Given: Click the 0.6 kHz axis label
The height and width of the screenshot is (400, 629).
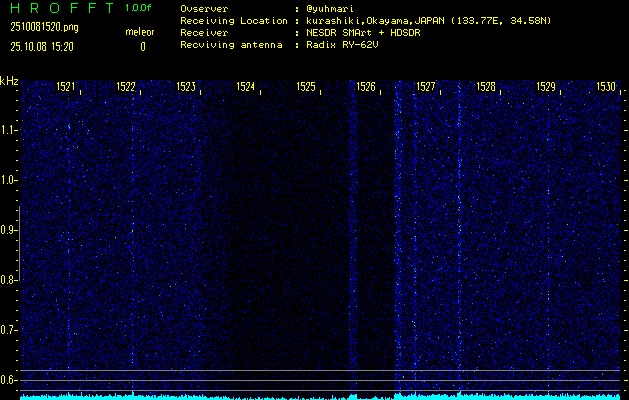Looking at the screenshot, I should pyautogui.click(x=8, y=380).
